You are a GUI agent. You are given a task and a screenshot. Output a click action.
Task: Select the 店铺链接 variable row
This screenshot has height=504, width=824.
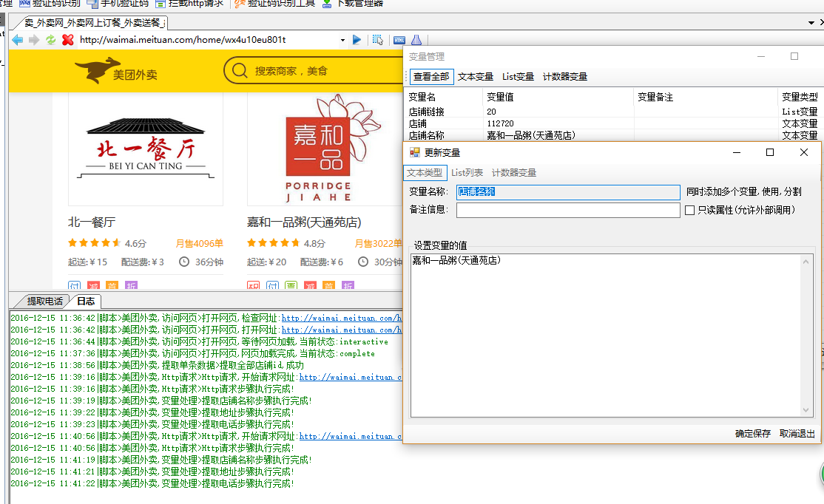(613, 112)
